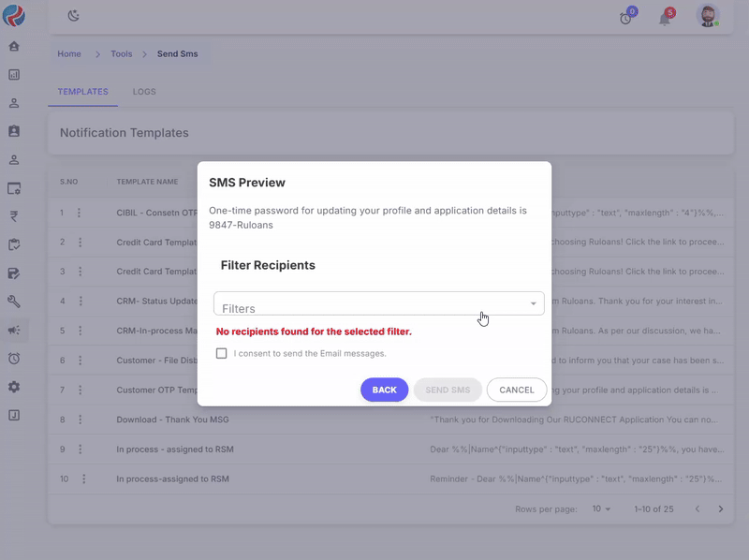The width and height of the screenshot is (749, 560).
Task: Check the consent to send Email messages box
Action: [222, 353]
